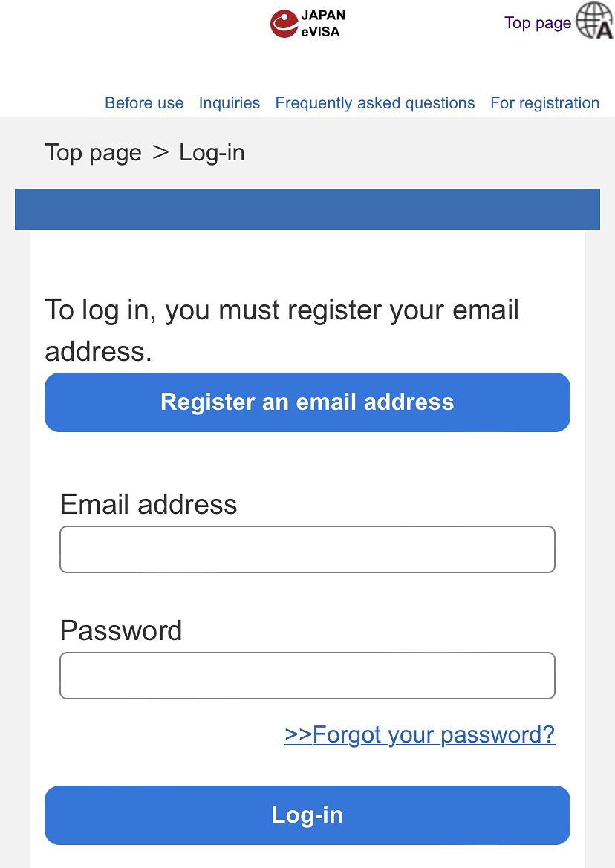Click the breadcrumb '>' separator arrow
The width and height of the screenshot is (615, 868).
click(160, 153)
